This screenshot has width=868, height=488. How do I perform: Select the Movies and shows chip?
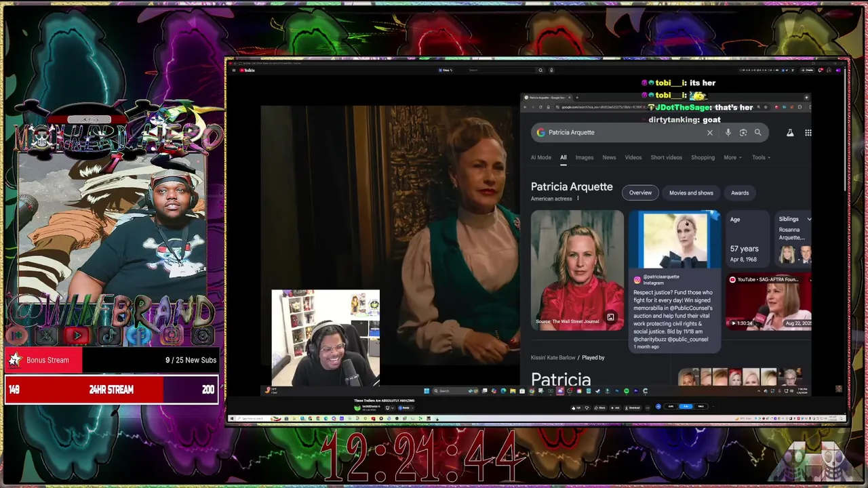point(691,192)
